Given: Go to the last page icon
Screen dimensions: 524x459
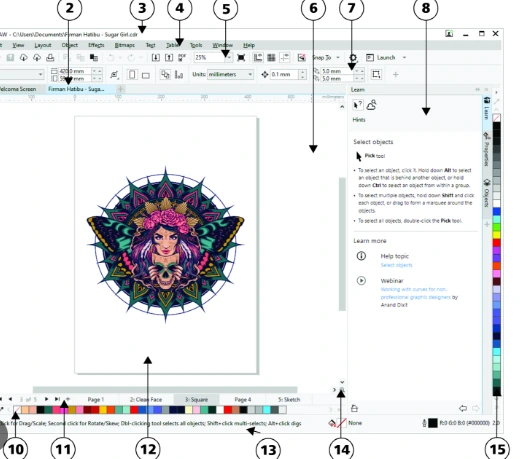Looking at the screenshot, I should coord(57,399).
